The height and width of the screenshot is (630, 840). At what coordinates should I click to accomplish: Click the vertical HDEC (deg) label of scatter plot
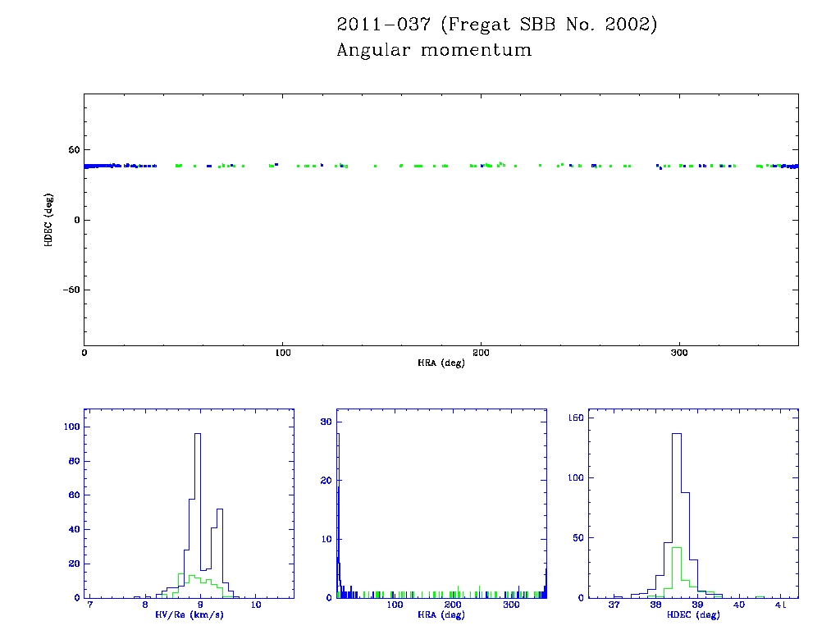(48, 220)
